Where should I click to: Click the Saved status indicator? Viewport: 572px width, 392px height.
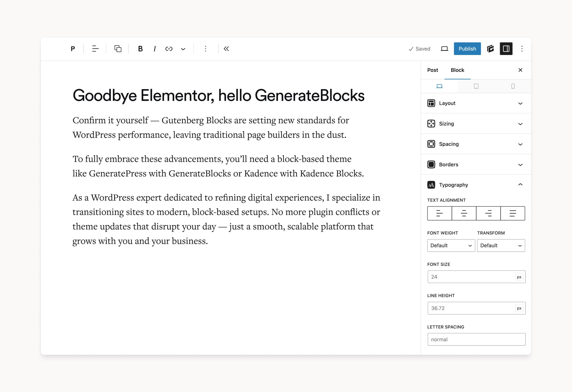click(x=419, y=49)
